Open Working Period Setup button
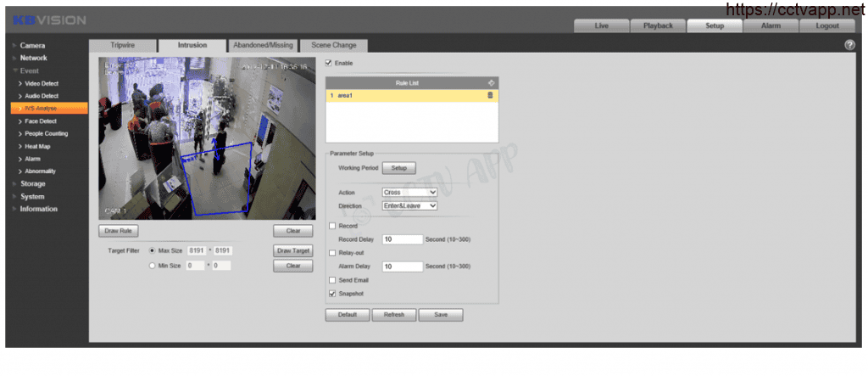The height and width of the screenshot is (376, 868). 398,168
